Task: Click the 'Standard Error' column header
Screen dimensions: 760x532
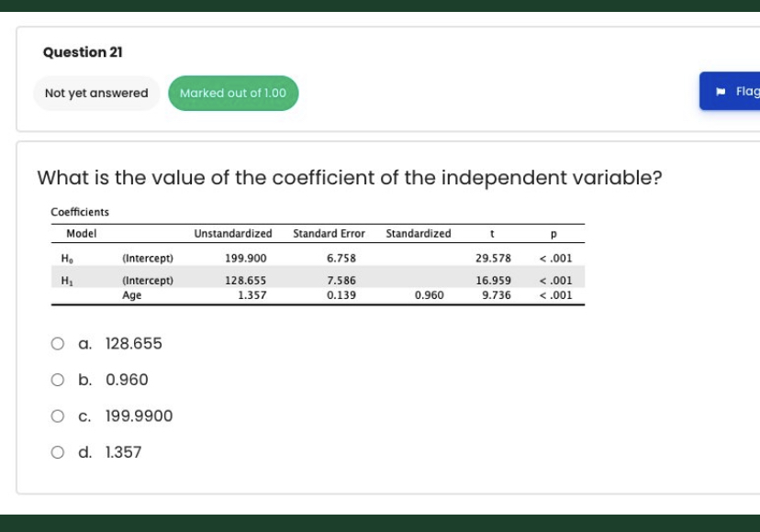Action: coord(330,234)
